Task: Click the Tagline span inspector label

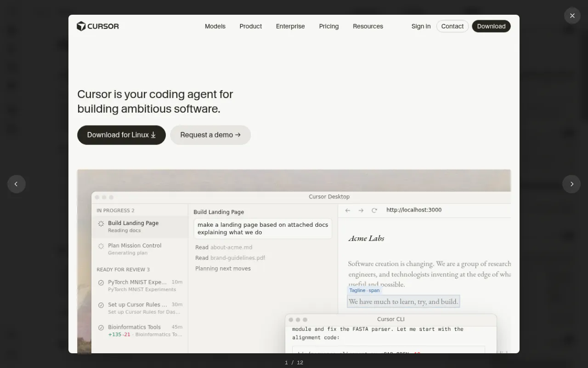Action: coord(364,290)
